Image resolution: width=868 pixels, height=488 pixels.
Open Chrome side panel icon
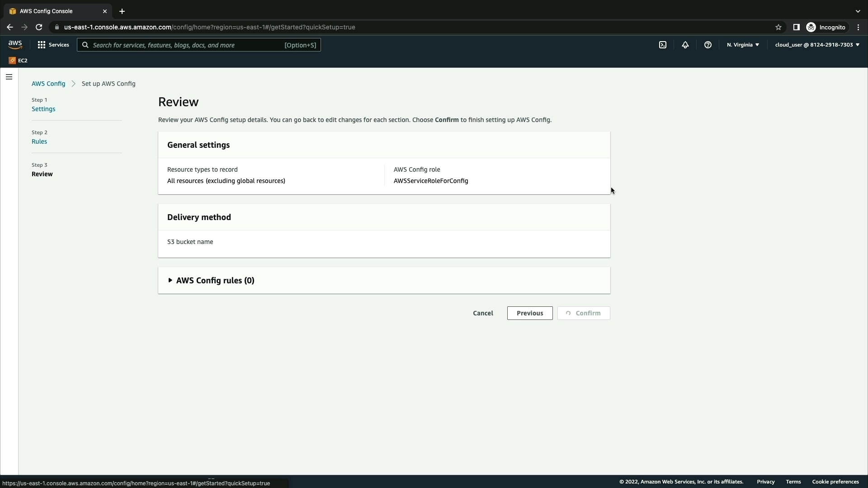pyautogui.click(x=796, y=27)
